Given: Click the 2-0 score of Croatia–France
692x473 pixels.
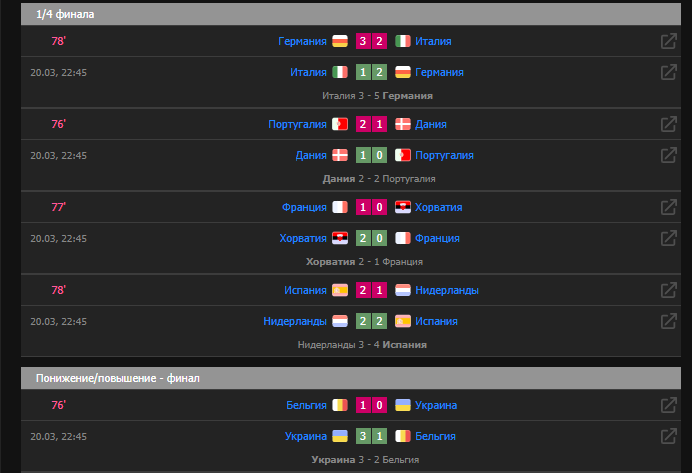Looking at the screenshot, I should click(371, 238).
